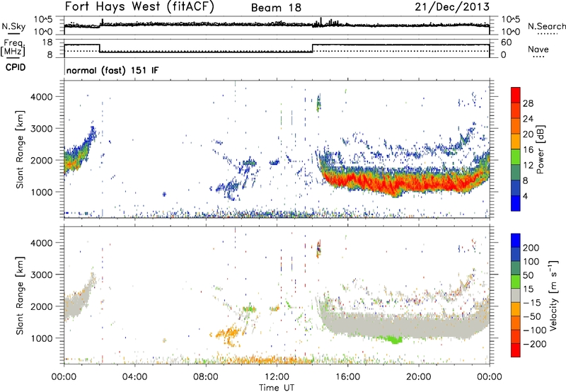Screen dimensions: 566x392
Task: Click the 'N.Search' legend label
Action: [x=546, y=26]
